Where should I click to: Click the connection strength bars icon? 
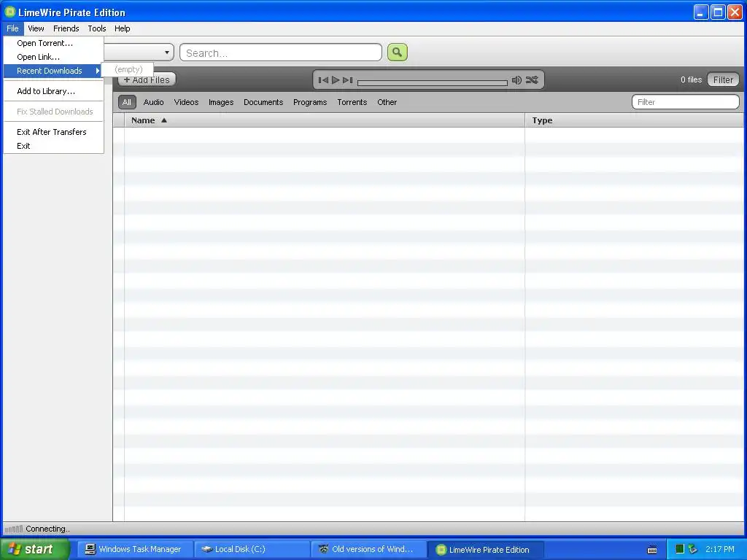click(14, 529)
